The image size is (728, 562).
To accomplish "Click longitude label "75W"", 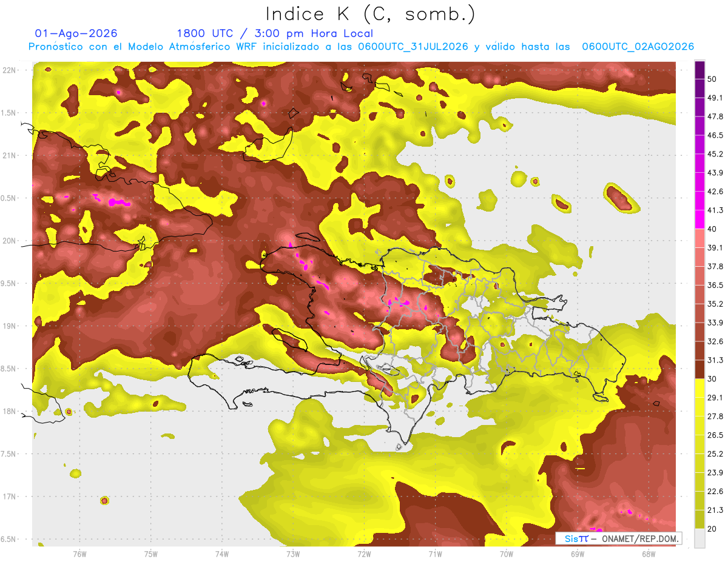I will tap(150, 554).
